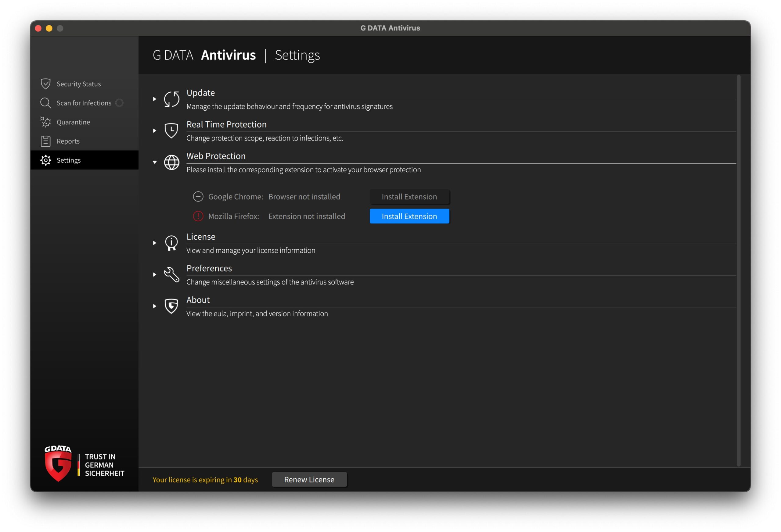Click the License badge info icon
Viewport: 781px width, 532px height.
click(x=171, y=243)
